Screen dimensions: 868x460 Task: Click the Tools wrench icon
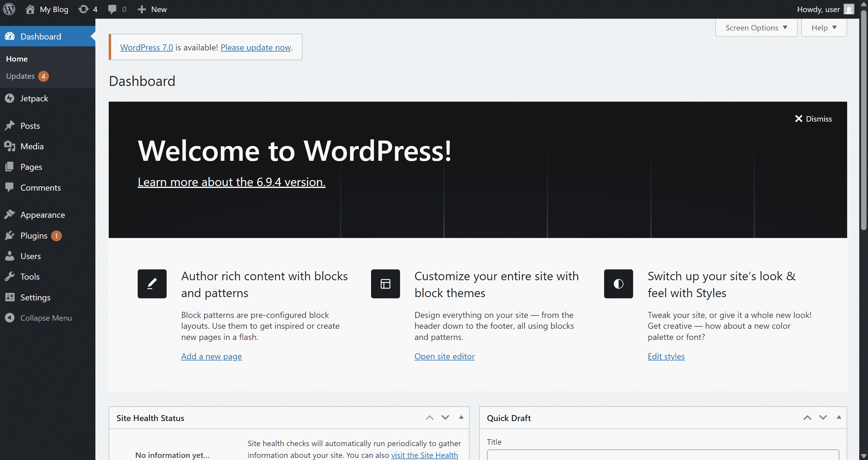coord(10,277)
